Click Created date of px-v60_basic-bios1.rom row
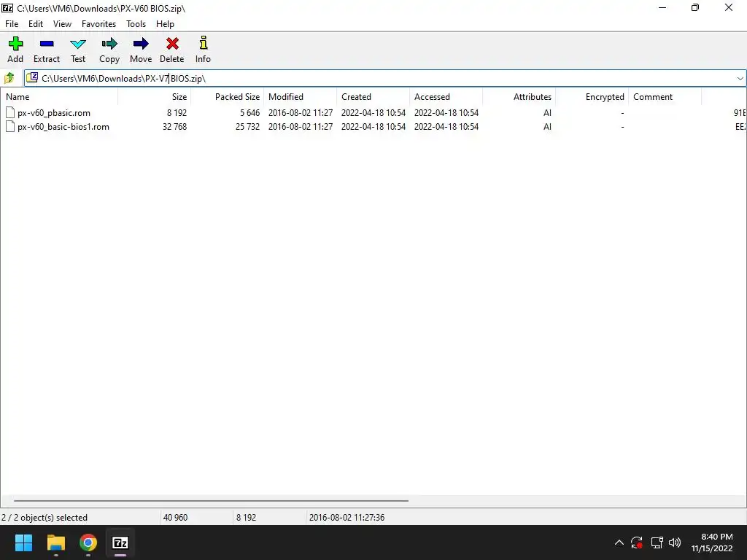Screen dimensions: 747x560 [x=373, y=127]
